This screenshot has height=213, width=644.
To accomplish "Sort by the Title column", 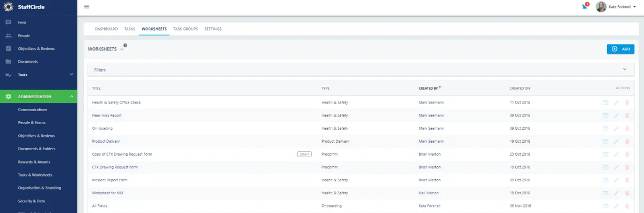I will [x=97, y=88].
